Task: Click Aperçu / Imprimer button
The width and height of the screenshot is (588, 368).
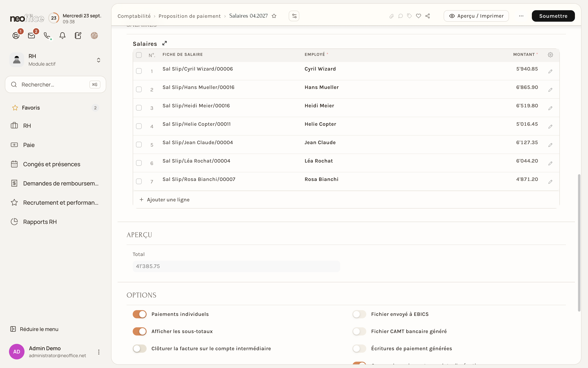Action: [x=476, y=16]
